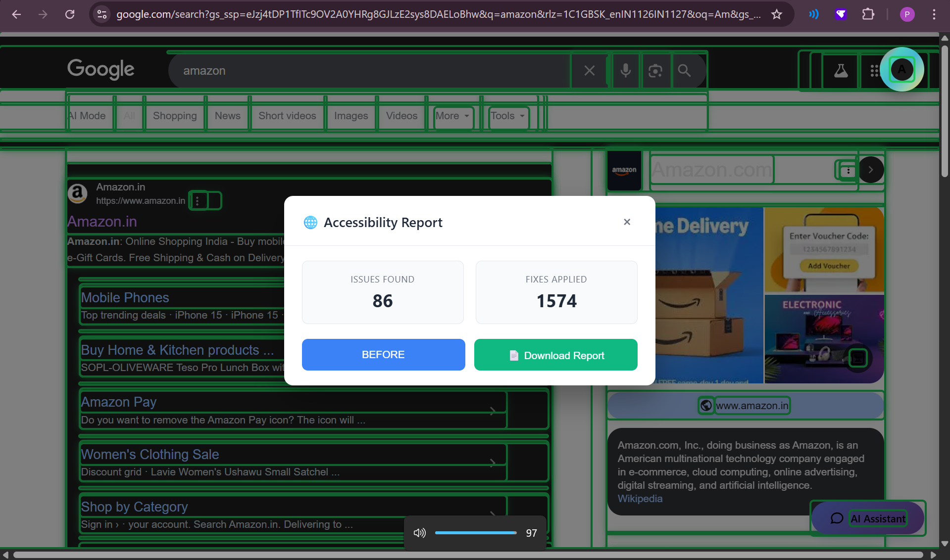Reload the current page
The height and width of the screenshot is (560, 950).
[70, 14]
